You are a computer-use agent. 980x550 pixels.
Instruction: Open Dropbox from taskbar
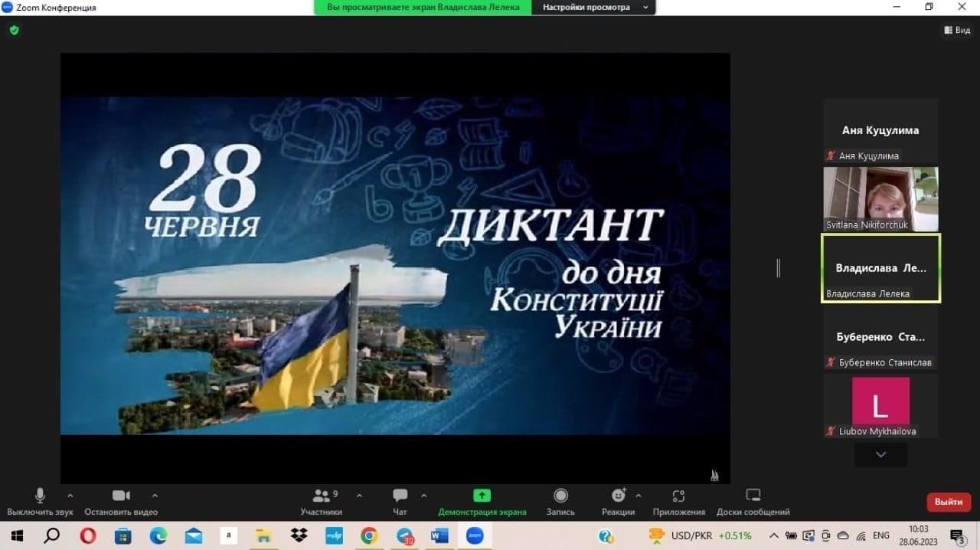(299, 535)
